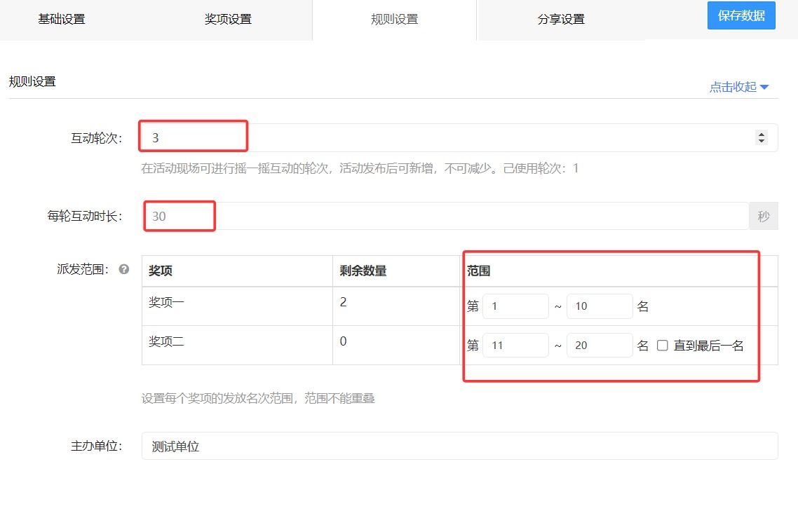Click the 保存数据 button
The width and height of the screenshot is (798, 532).
(x=741, y=15)
